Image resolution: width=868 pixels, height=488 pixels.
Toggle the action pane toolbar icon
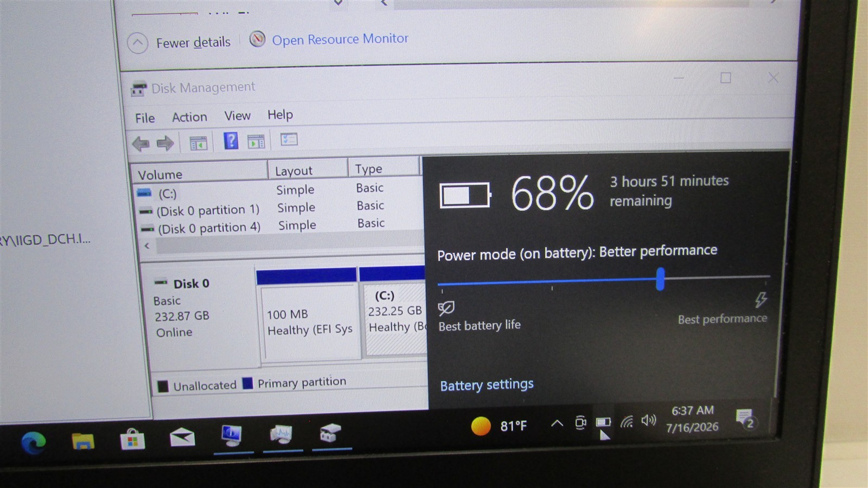click(x=256, y=142)
